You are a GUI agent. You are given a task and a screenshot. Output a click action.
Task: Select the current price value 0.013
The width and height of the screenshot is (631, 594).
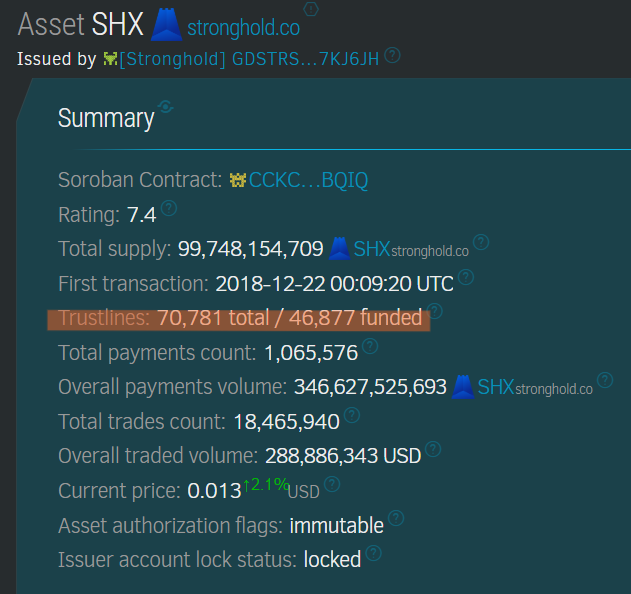point(214,491)
